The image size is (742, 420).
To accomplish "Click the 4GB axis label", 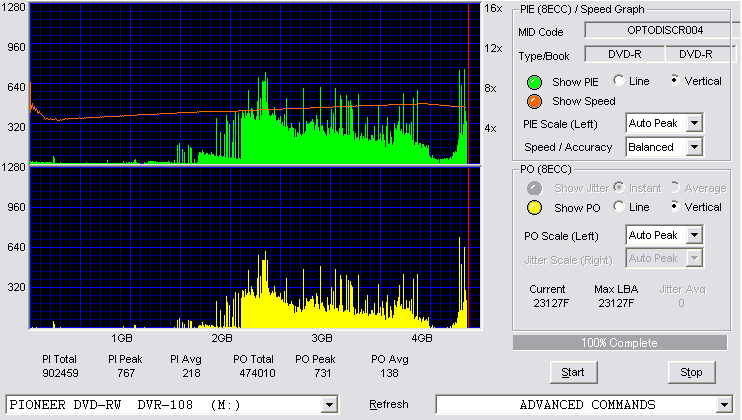I will [x=421, y=338].
